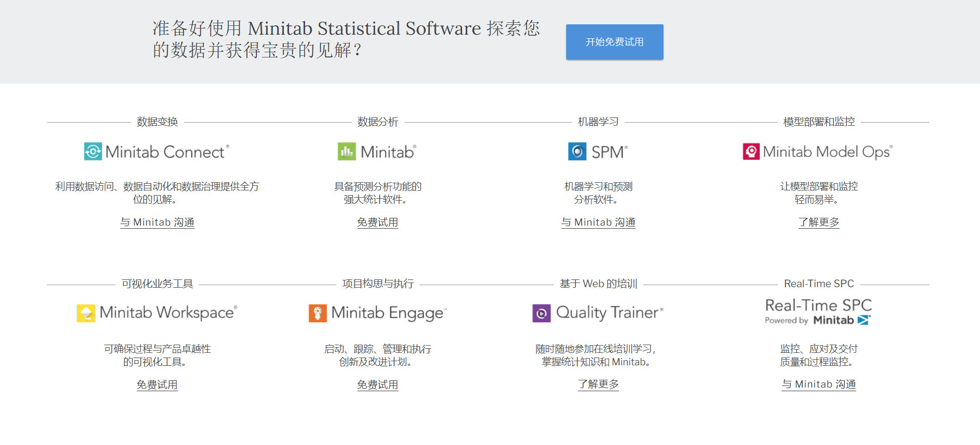Image resolution: width=980 pixels, height=445 pixels.
Task: Open 与 Minitab 沟通 link under Minitab Connect
Action: click(x=157, y=222)
